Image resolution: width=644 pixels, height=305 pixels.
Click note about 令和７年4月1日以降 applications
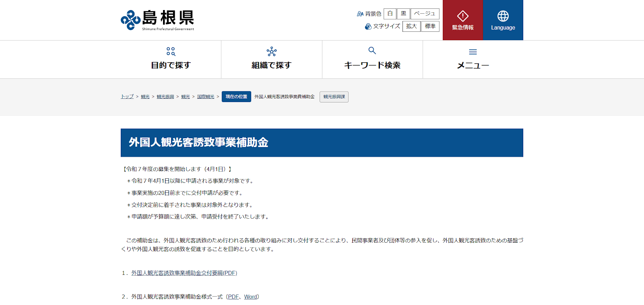coord(191,181)
